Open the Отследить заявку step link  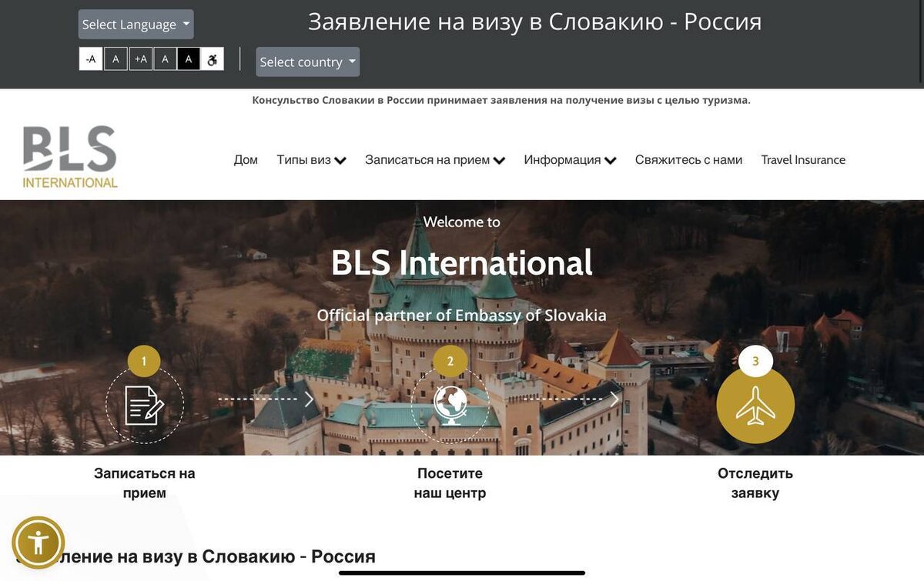755,483
